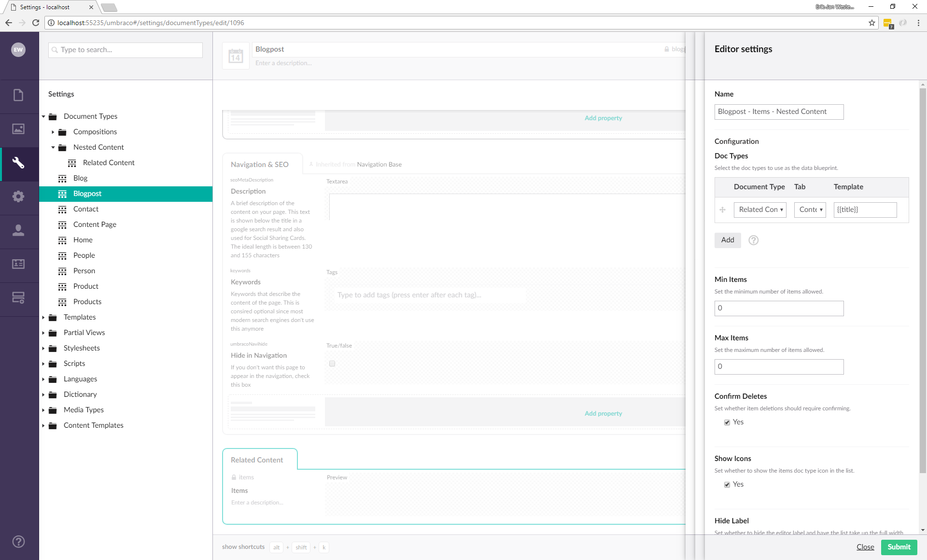Open the Media section icon in sidebar

click(18, 129)
